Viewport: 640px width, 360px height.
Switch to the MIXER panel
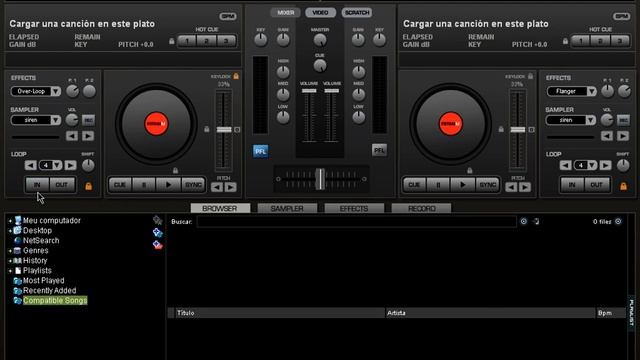pos(286,13)
